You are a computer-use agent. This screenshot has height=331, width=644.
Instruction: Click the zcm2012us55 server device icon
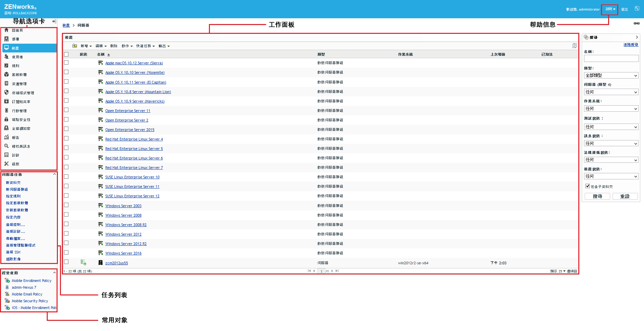pos(101,263)
